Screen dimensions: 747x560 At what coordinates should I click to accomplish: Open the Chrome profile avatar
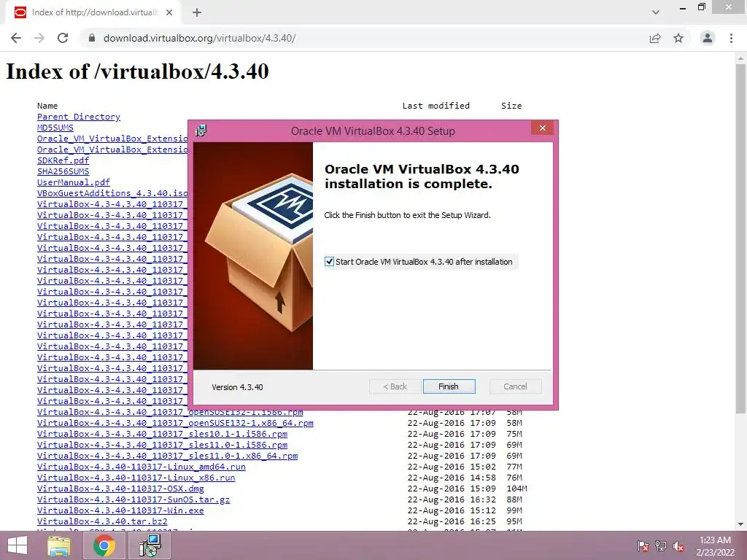(708, 38)
